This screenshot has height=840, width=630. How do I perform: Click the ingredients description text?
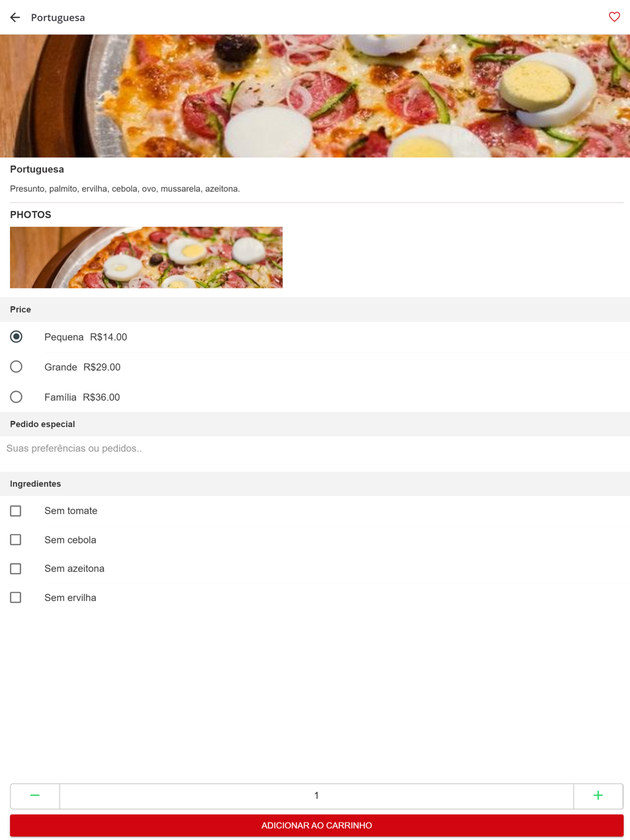(125, 189)
